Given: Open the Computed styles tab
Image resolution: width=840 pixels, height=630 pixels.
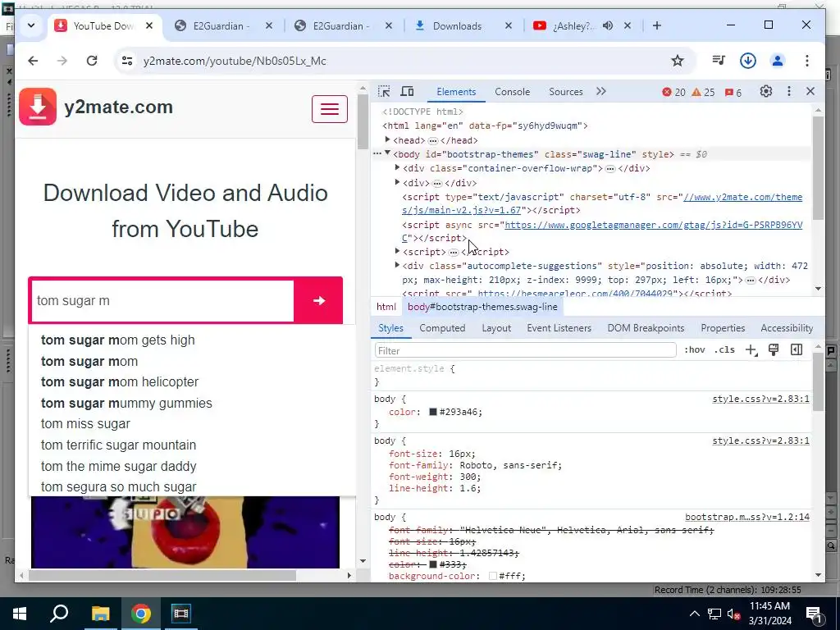Looking at the screenshot, I should point(442,328).
